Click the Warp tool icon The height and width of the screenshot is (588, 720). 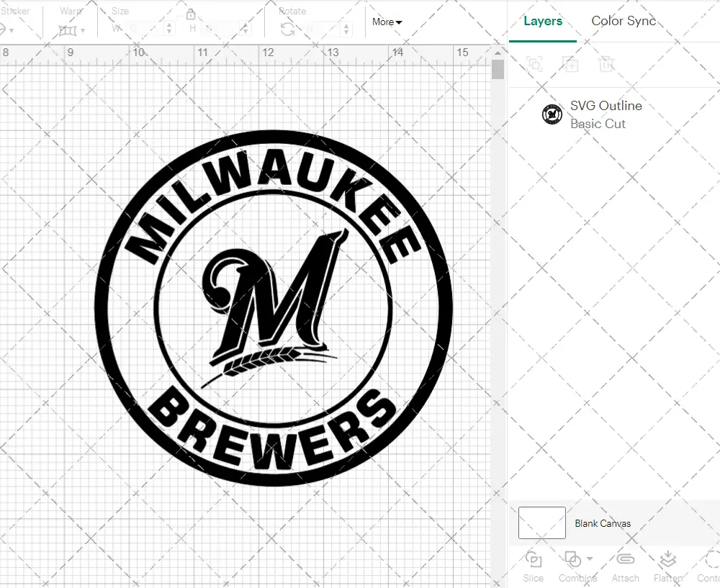68,30
